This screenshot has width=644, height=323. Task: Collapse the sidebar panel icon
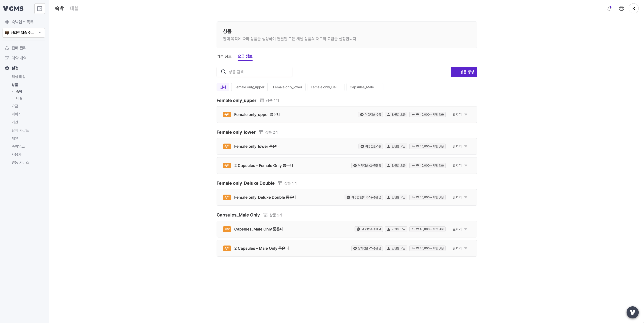[x=39, y=8]
